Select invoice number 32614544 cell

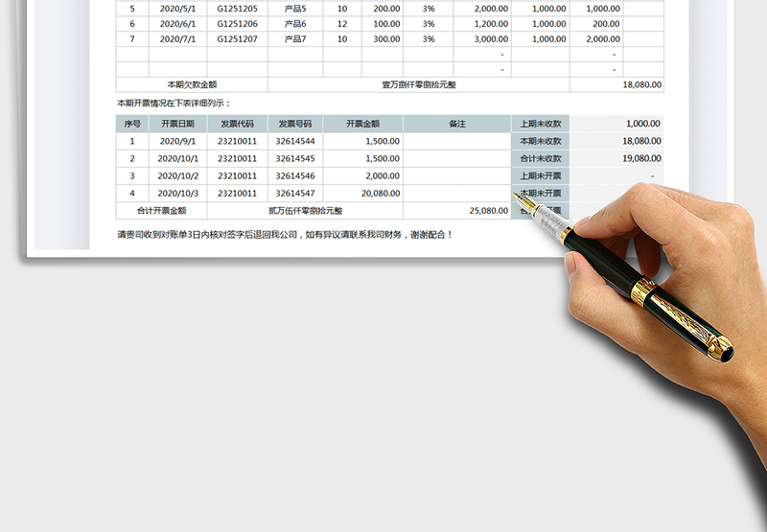coord(294,141)
